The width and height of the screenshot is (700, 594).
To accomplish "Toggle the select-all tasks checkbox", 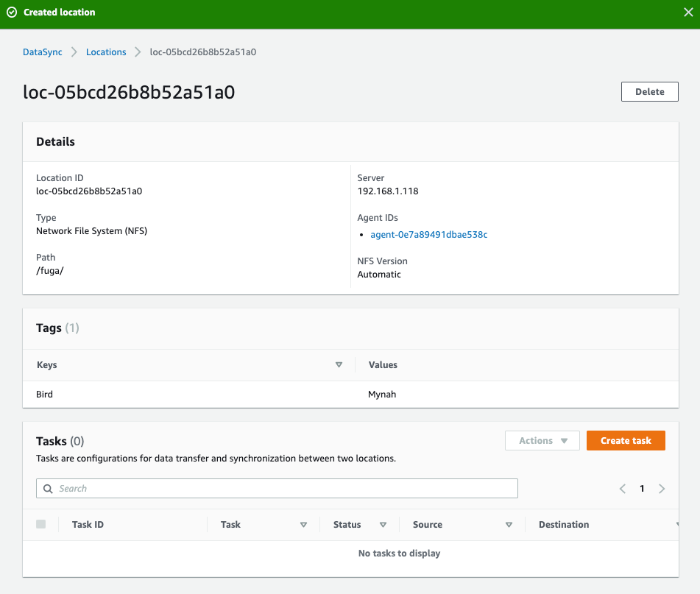I will [x=41, y=524].
